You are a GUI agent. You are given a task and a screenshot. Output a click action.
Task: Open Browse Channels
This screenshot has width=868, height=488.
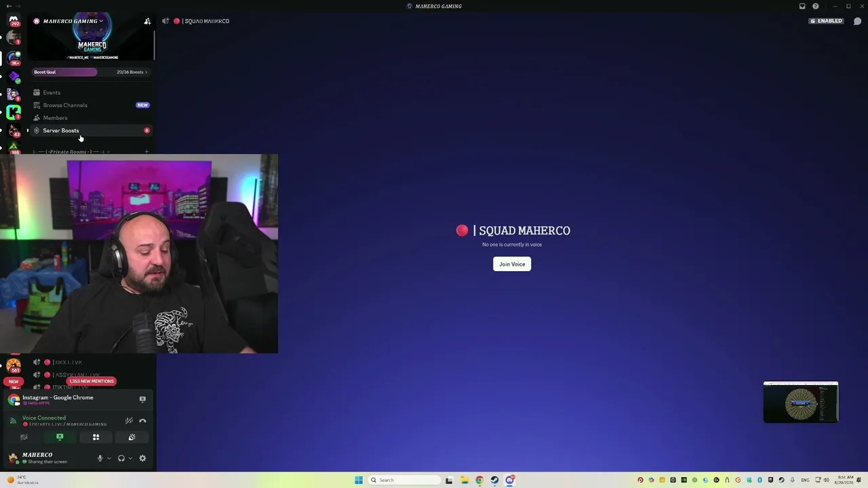coord(91,105)
